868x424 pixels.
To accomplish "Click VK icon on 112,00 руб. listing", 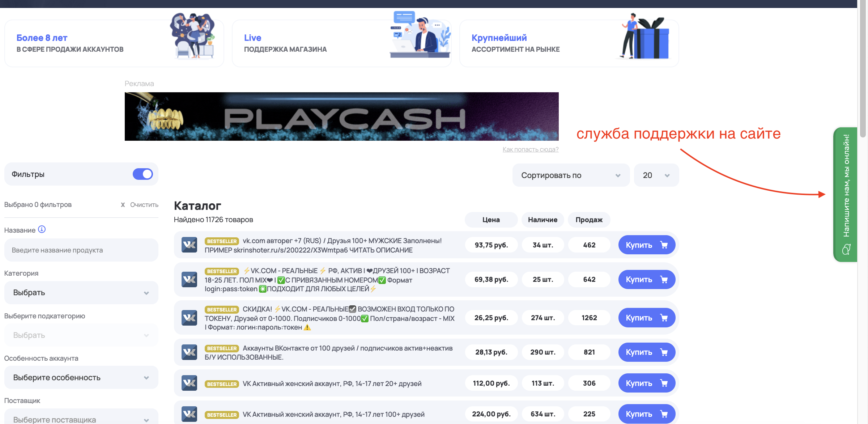I will (189, 383).
